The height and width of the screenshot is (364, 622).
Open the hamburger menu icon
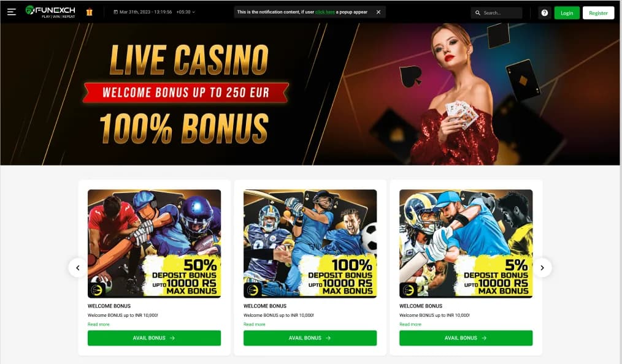pyautogui.click(x=12, y=12)
